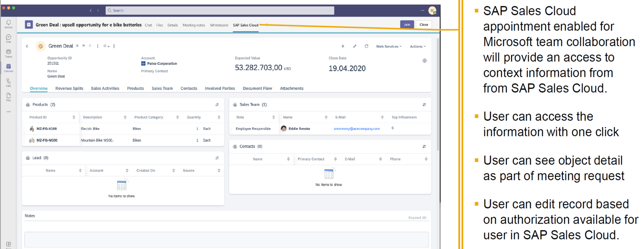Click back chevron beside Green Deal

click(x=27, y=46)
